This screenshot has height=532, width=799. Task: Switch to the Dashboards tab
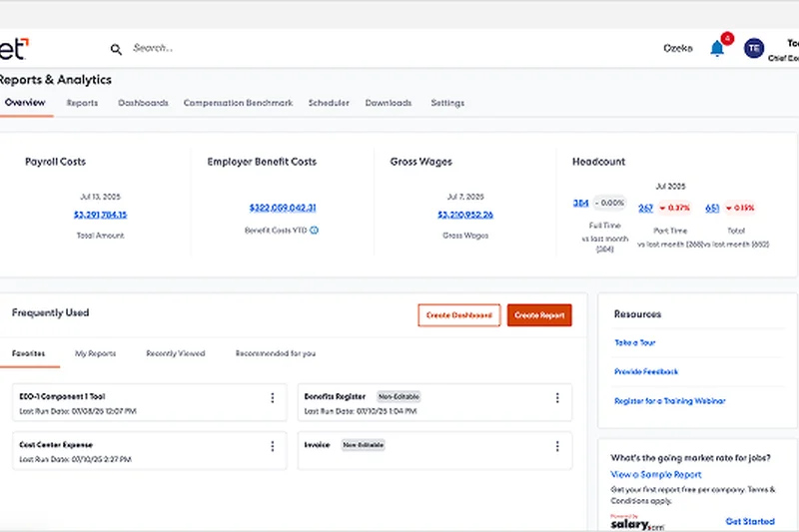pos(143,103)
